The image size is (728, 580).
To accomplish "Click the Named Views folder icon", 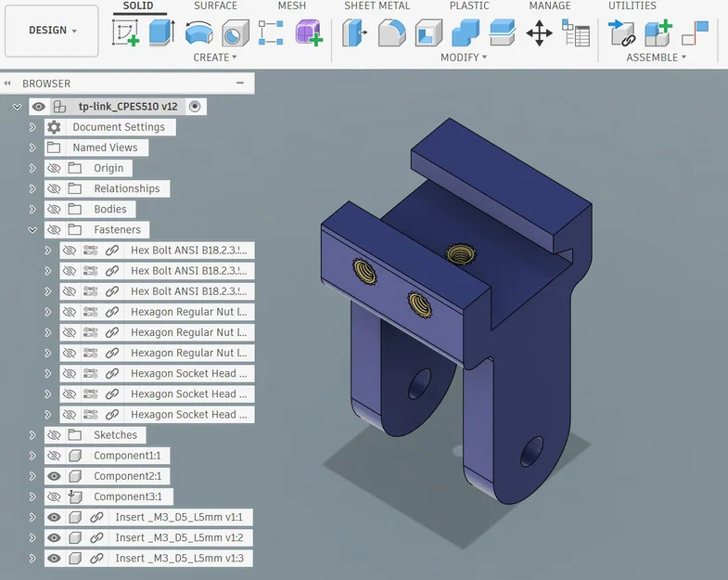I will 54,148.
